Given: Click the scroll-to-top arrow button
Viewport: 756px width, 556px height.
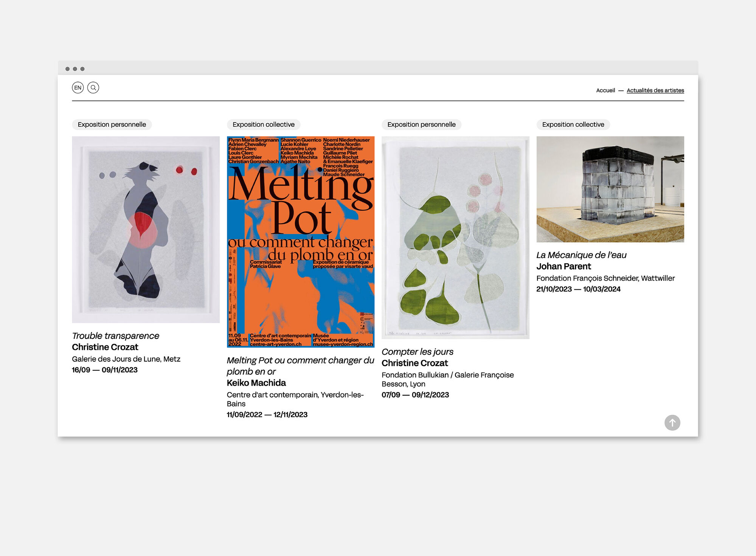Looking at the screenshot, I should click(x=672, y=422).
